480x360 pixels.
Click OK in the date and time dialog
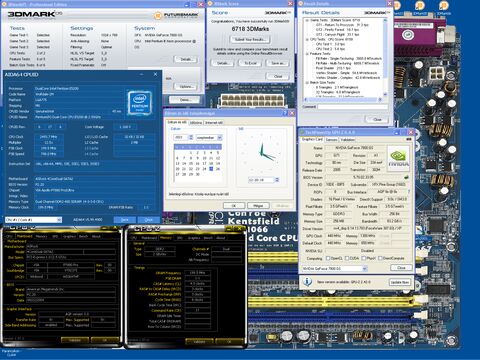(234, 206)
